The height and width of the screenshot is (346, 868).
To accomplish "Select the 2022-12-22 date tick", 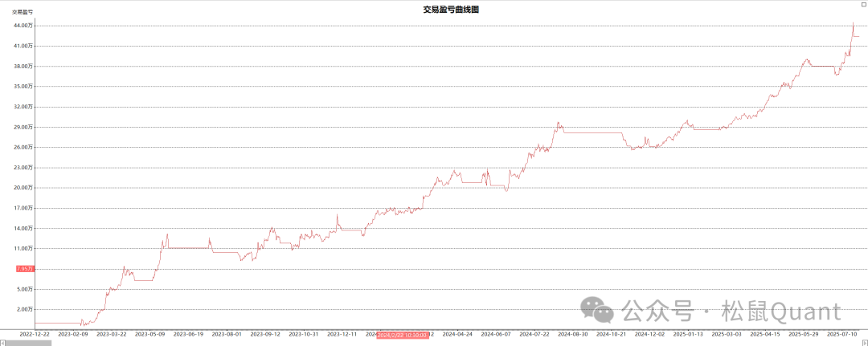I will click(x=35, y=334).
